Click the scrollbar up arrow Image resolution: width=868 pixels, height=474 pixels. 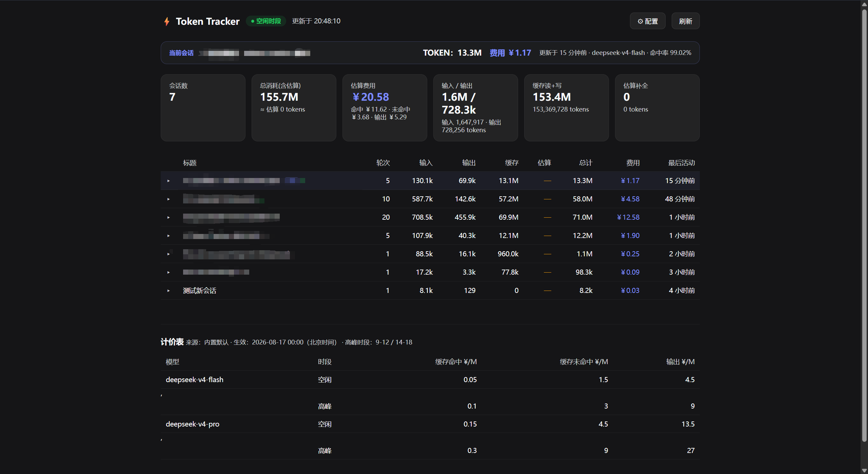[x=864, y=4]
